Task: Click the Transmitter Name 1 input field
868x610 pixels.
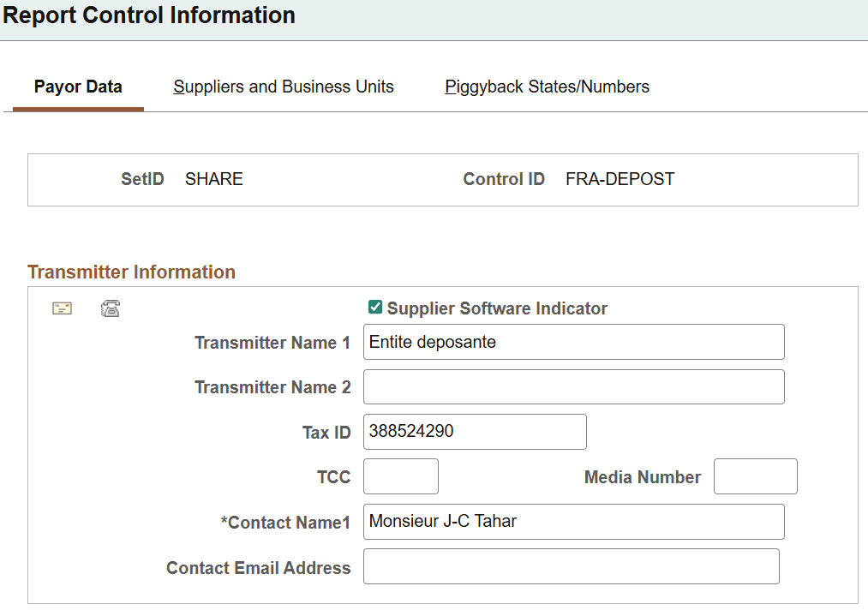Action: 574,342
